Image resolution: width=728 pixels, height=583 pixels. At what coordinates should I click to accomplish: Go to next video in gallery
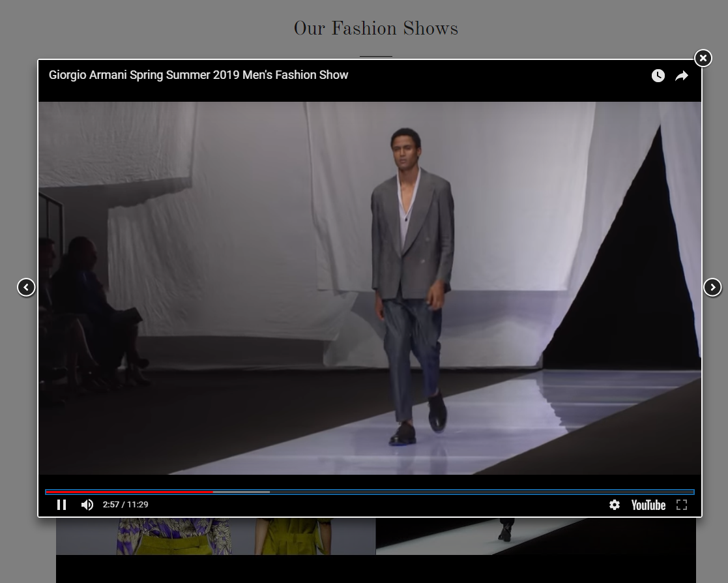tap(712, 287)
